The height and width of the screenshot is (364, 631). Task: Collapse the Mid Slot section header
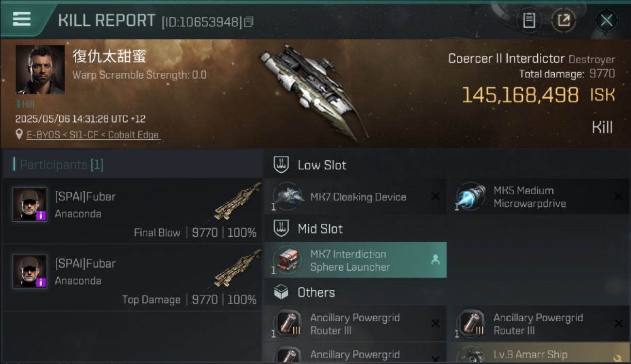(x=447, y=229)
